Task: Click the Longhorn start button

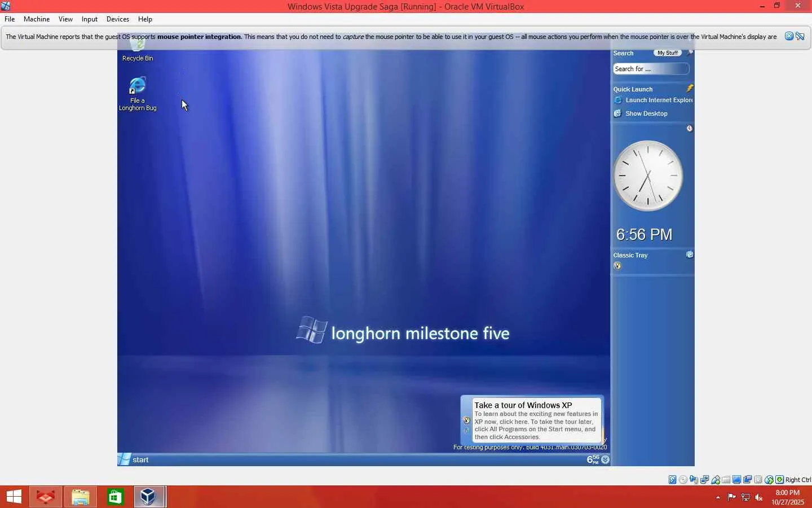Action: pos(134,459)
